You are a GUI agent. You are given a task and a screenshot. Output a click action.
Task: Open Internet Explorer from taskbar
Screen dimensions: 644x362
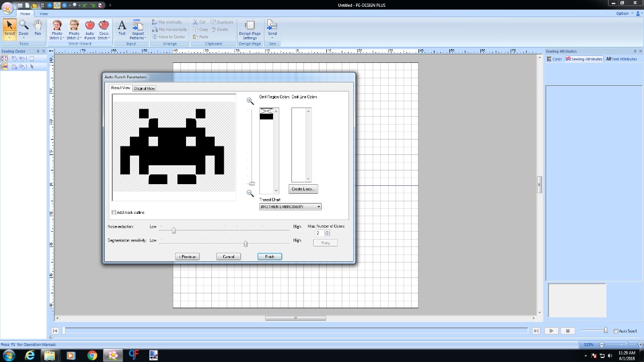(30, 356)
